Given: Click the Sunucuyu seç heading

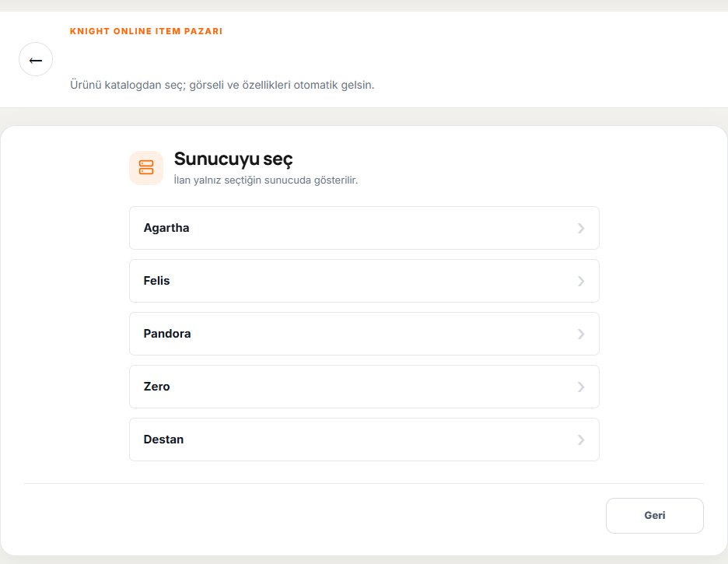Looking at the screenshot, I should click(233, 159).
